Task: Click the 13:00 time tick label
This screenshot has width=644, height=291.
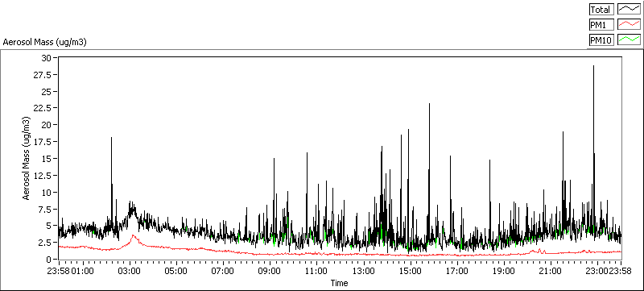Action: 364,272
